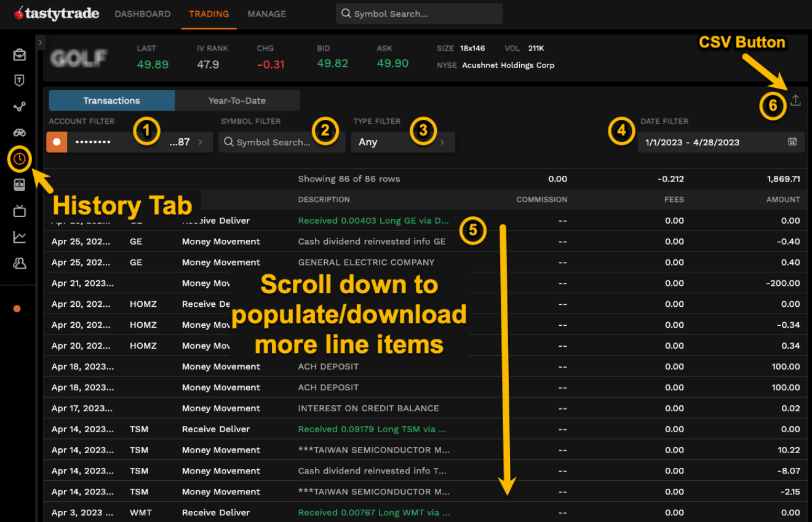
Task: Open the tastytrade TV icon
Action: tap(19, 211)
